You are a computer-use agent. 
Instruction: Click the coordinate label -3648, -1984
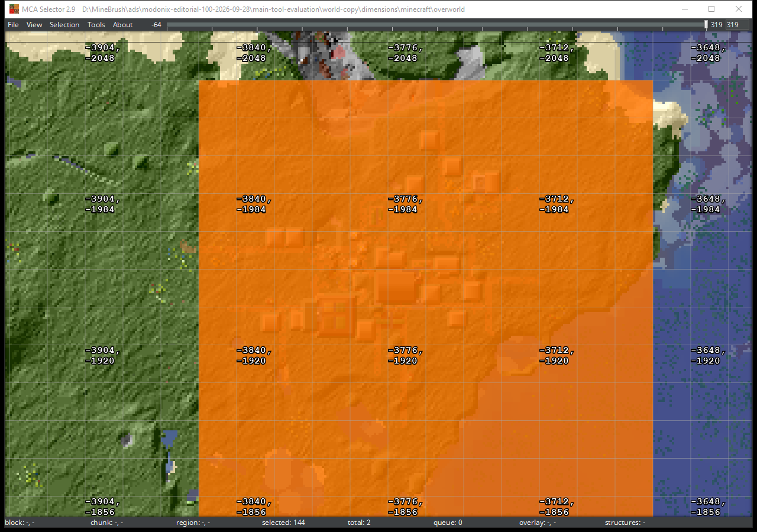pyautogui.click(x=708, y=205)
